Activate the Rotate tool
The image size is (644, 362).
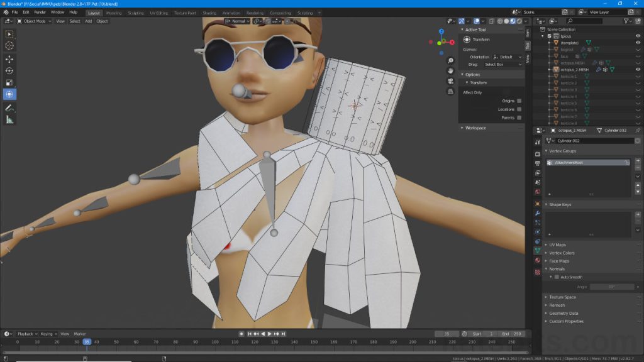[9, 72]
